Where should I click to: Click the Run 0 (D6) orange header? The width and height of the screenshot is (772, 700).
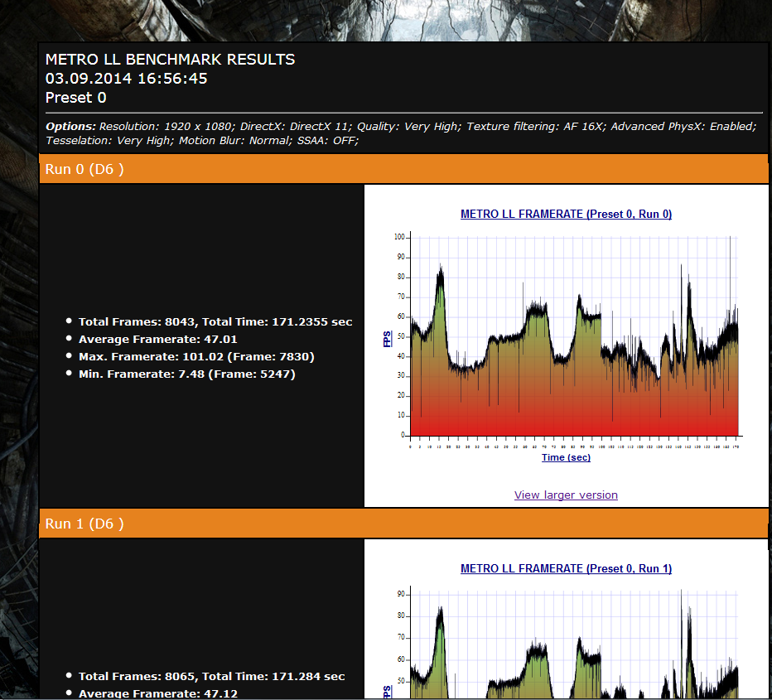point(403,169)
